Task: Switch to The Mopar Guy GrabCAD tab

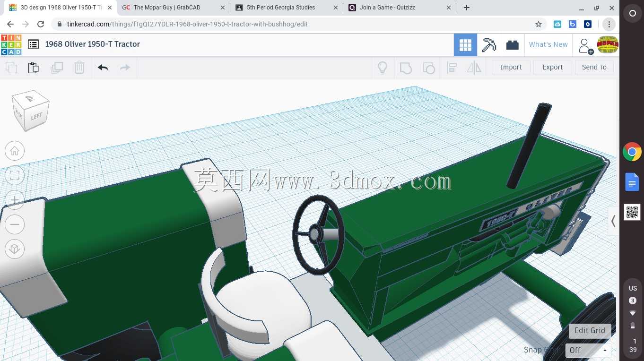Action: coord(173,8)
